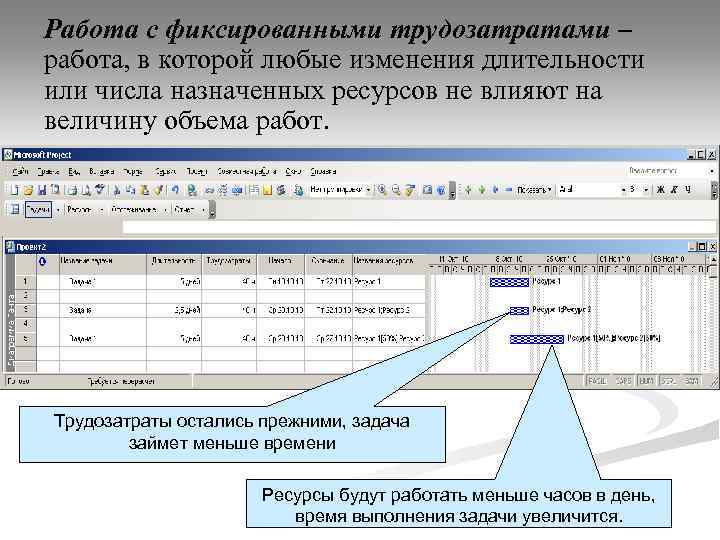This screenshot has width=720, height=540.
Task: Open the Формат menu
Action: click(x=133, y=171)
